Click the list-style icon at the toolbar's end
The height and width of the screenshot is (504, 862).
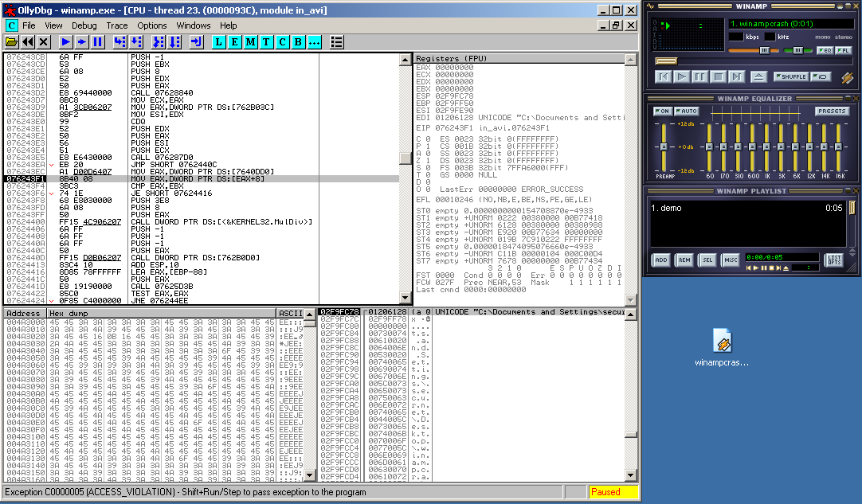pos(336,41)
